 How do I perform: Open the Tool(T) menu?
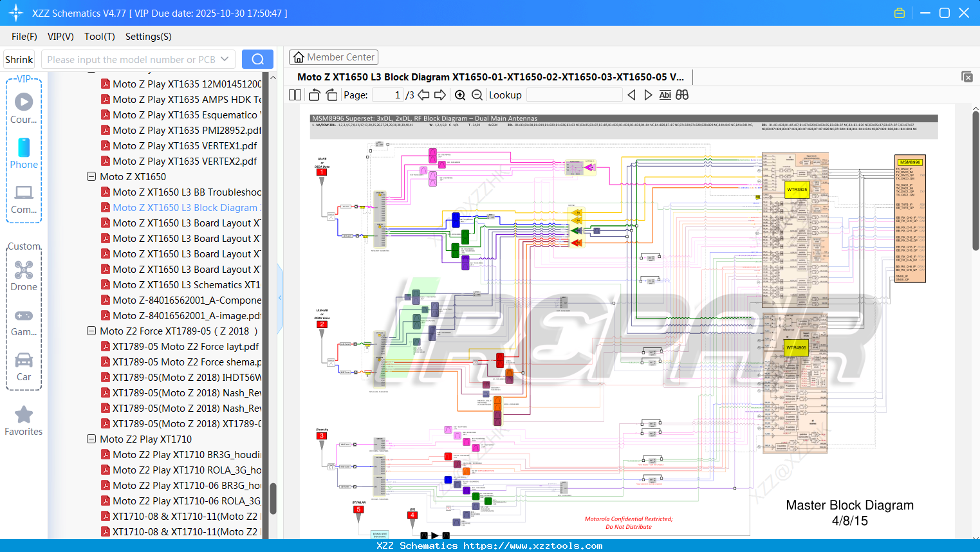pyautogui.click(x=100, y=37)
